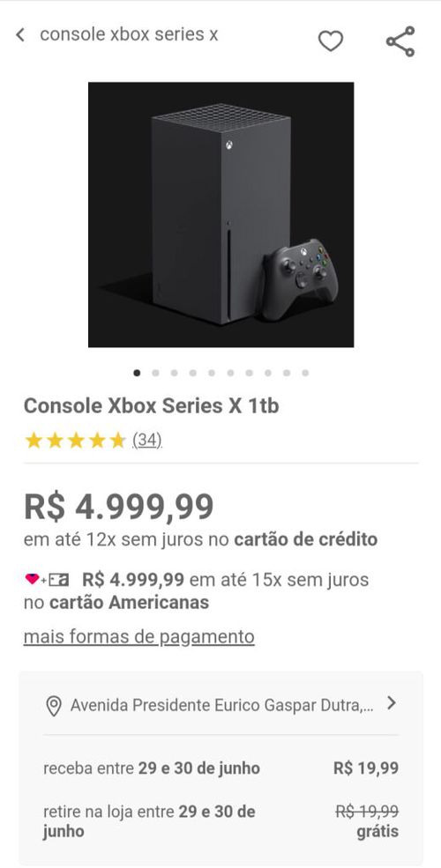Tap the back arrow icon
The image size is (441, 868).
tap(20, 35)
